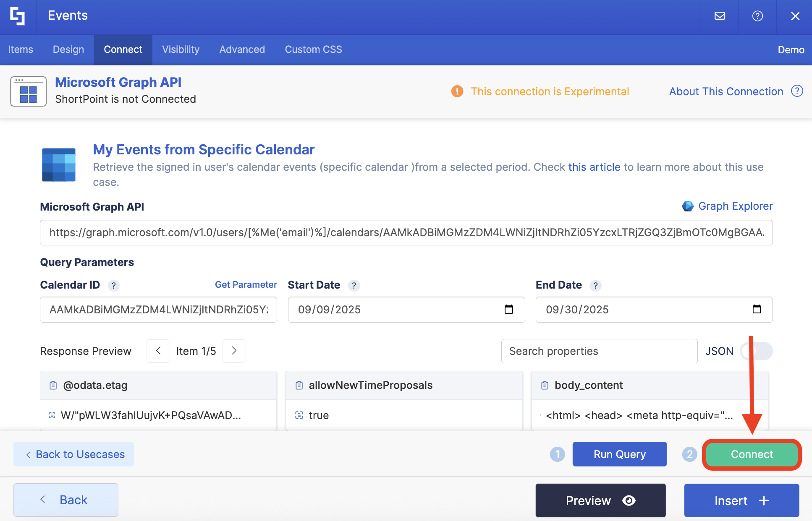Go to next response preview item
812x521 pixels.
coord(234,351)
